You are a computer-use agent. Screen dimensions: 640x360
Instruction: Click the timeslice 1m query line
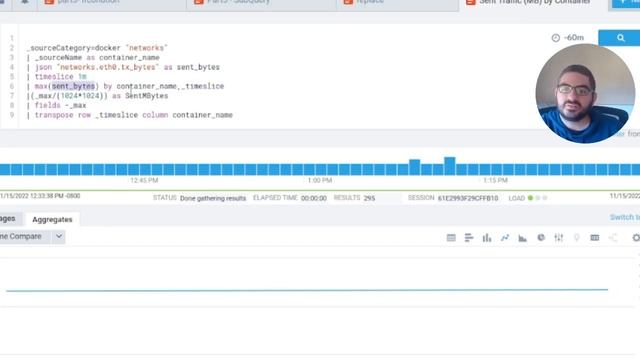56,77
